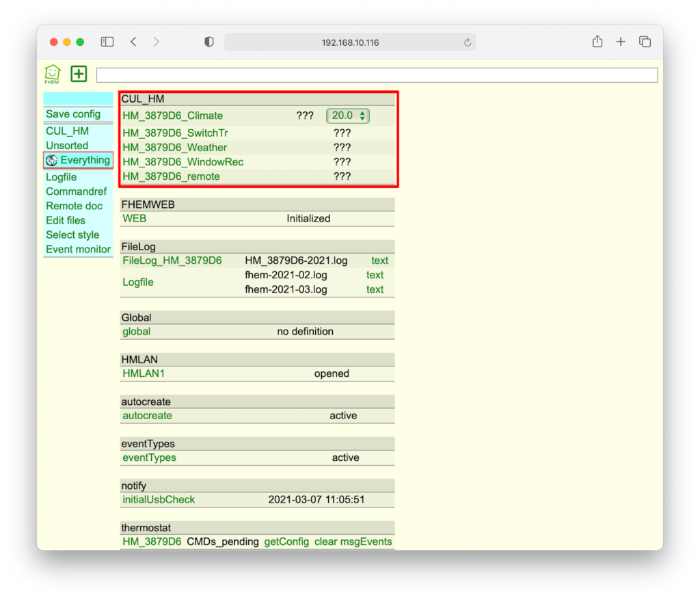Run clear msgEvents for HM_3879D6
700x599 pixels.
coord(353,542)
